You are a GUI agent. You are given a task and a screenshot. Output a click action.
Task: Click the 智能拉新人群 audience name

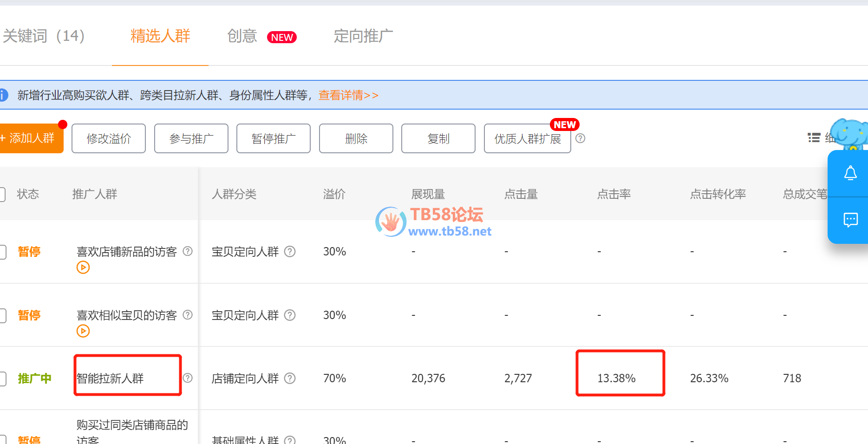(110, 379)
